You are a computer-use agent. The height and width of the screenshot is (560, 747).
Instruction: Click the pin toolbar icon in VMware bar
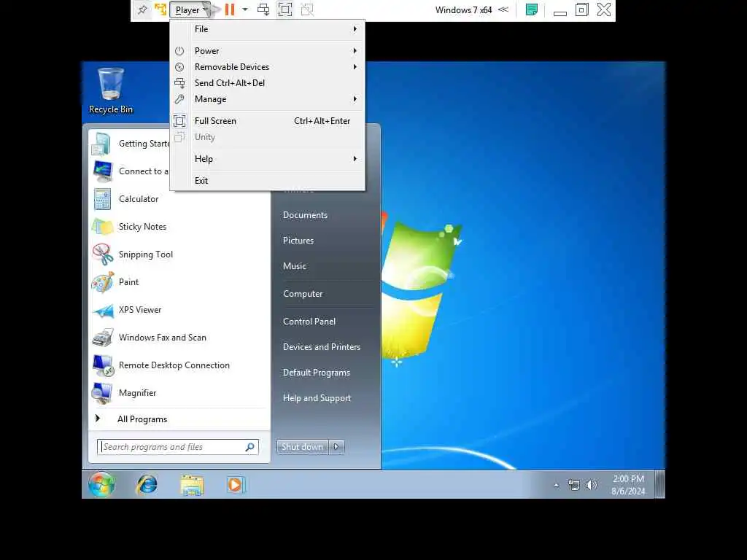coord(142,9)
